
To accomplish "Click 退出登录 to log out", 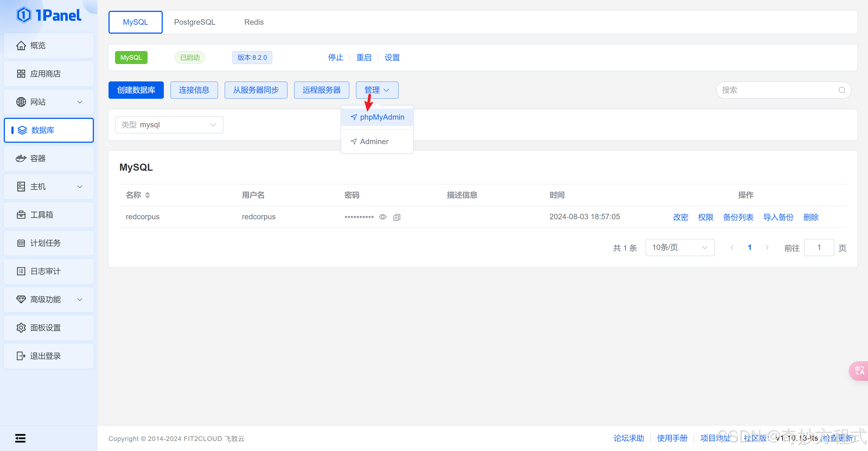I will pyautogui.click(x=49, y=356).
